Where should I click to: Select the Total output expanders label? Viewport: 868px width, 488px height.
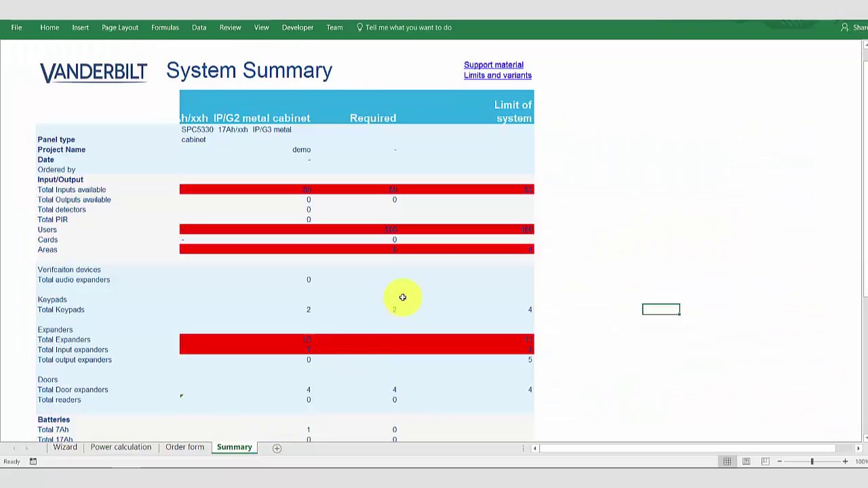coord(75,360)
